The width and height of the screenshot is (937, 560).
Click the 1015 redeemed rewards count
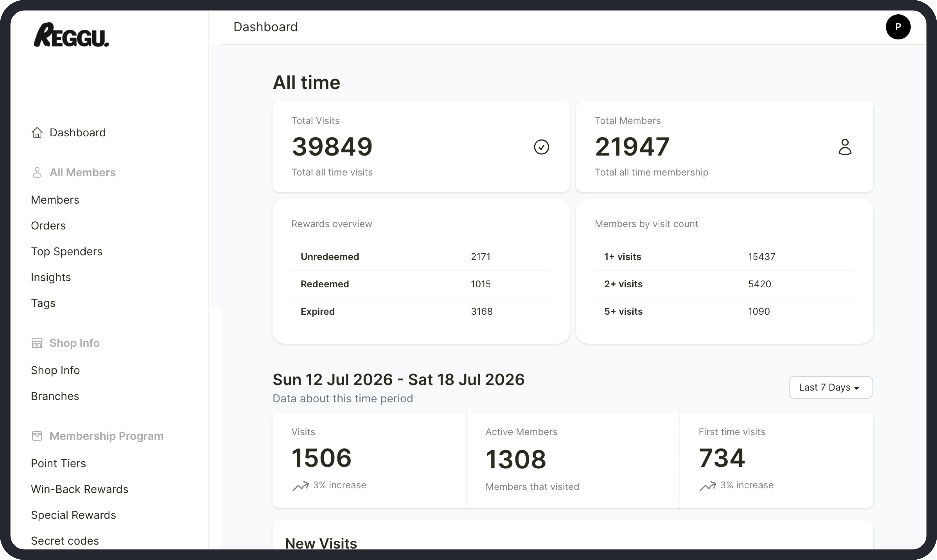(481, 284)
